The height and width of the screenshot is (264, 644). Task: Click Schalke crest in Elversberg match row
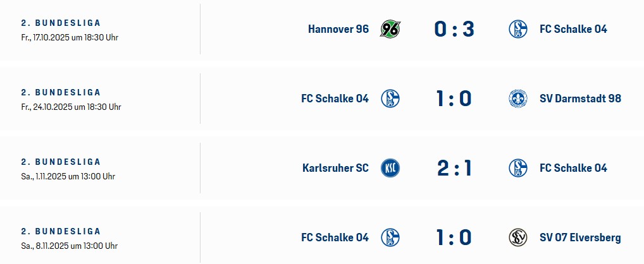coord(390,237)
